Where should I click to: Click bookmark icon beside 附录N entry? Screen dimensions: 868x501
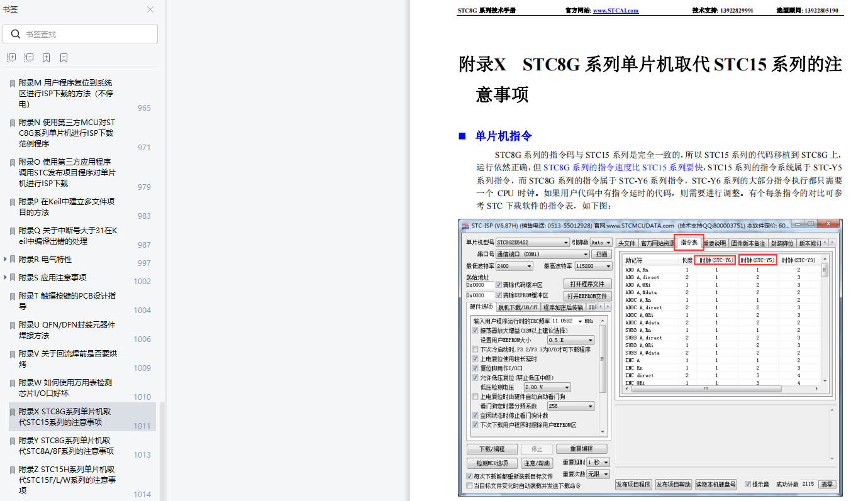(13, 123)
